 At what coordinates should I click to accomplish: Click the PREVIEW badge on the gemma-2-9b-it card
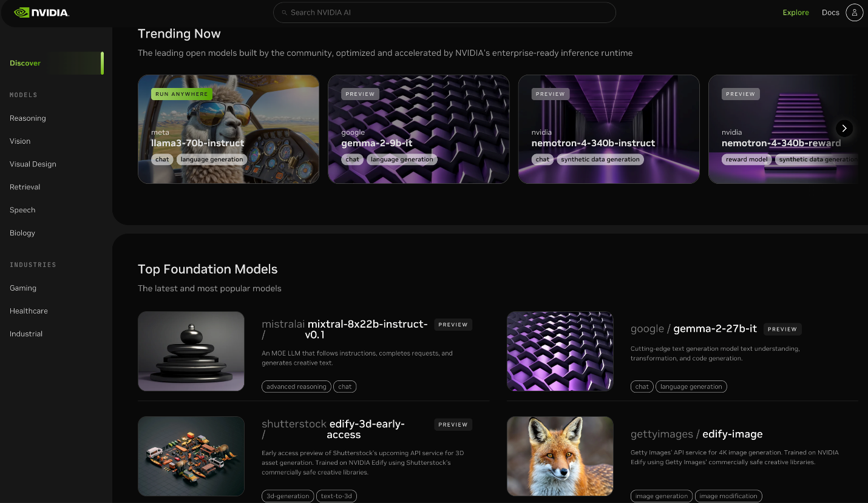pos(360,94)
